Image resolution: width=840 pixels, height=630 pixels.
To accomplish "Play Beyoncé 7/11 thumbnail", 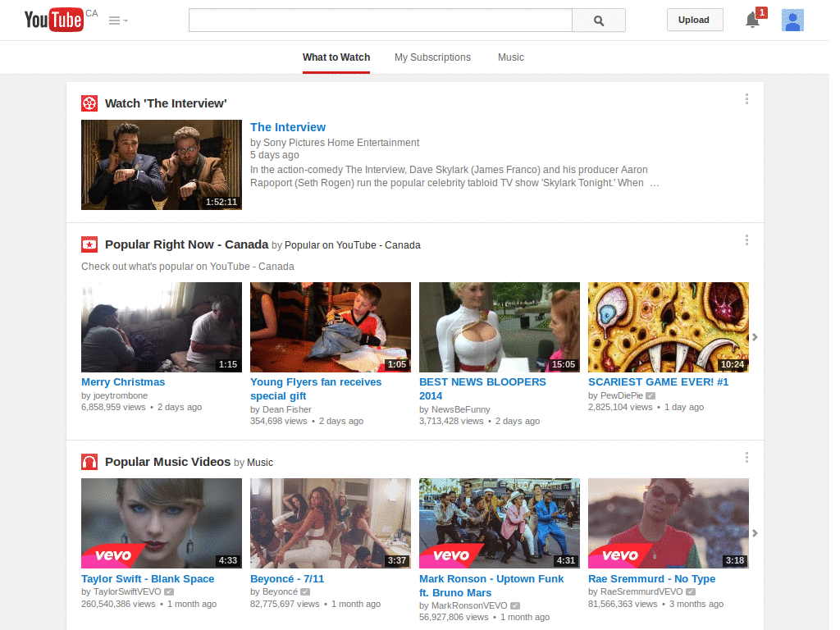I will 331,523.
